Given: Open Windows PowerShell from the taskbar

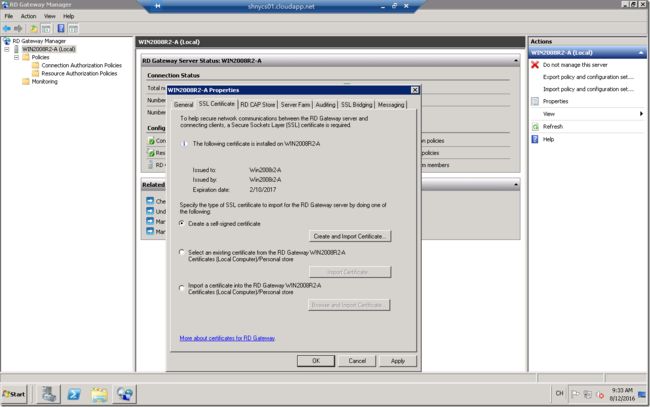Looking at the screenshot, I should click(74, 394).
